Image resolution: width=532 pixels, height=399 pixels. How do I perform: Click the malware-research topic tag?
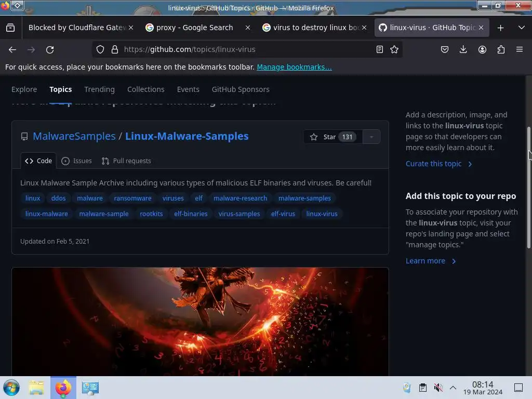(240, 198)
